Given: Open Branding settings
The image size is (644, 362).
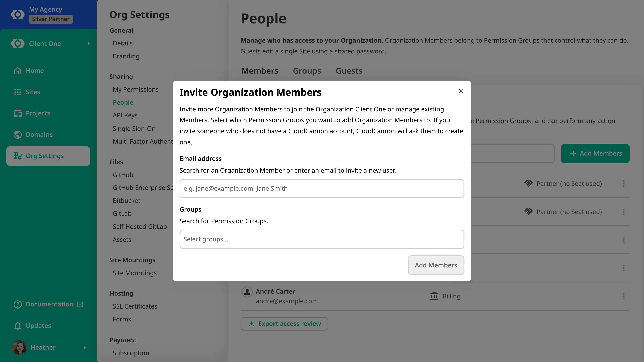Looking at the screenshot, I should coord(126,56).
